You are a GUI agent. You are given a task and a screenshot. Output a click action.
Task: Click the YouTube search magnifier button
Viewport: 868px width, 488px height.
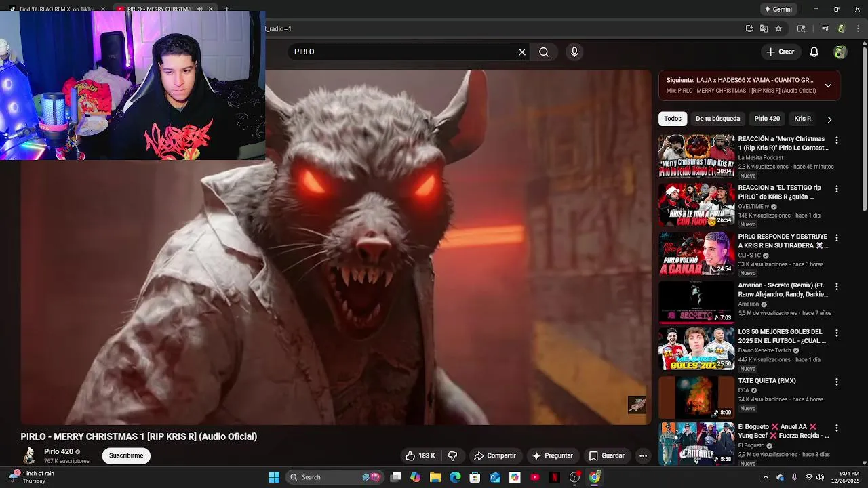[544, 52]
